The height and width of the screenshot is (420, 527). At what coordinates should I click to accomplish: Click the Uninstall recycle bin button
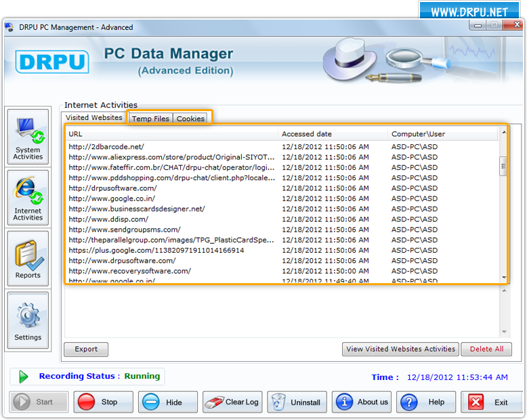pos(297,402)
